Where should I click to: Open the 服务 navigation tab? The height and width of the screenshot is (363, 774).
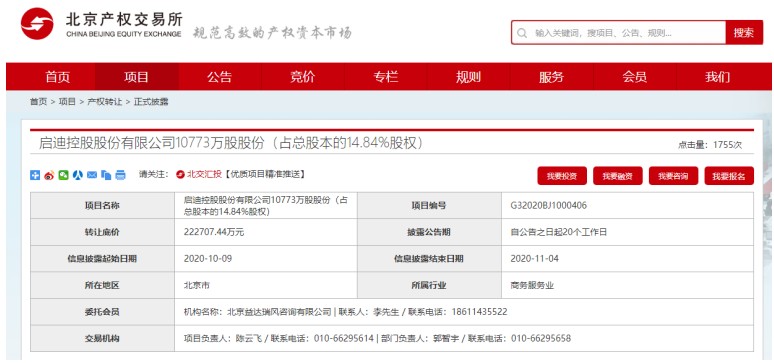click(551, 77)
